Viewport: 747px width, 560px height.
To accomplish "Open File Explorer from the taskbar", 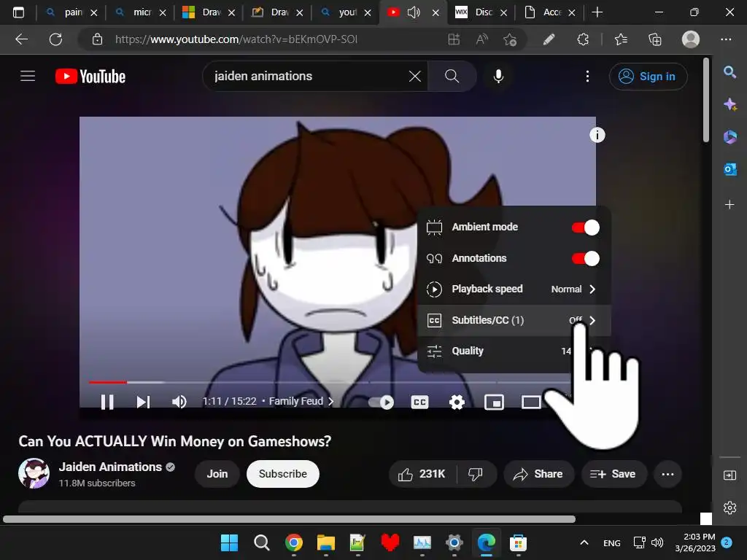I will (x=326, y=542).
